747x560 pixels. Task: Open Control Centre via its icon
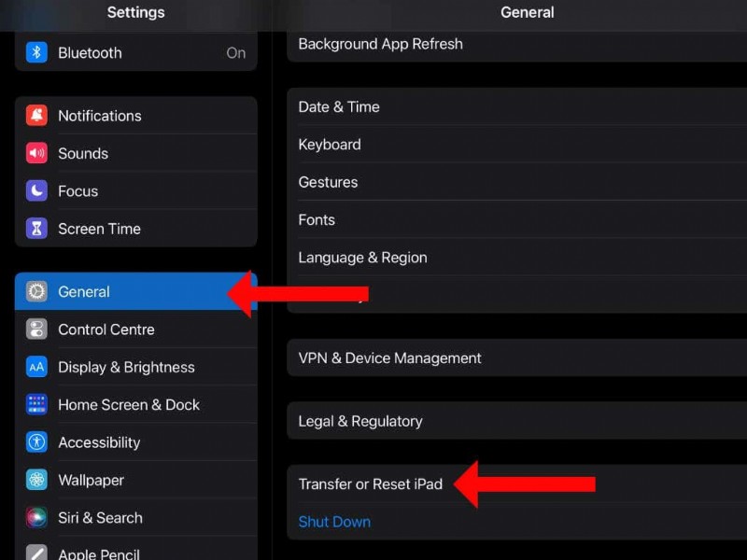pyautogui.click(x=35, y=329)
